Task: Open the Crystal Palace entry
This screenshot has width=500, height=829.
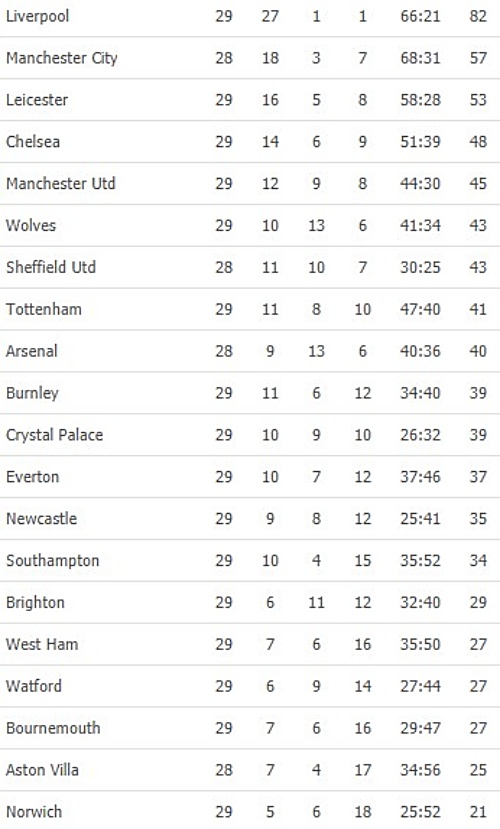Action: coord(54,435)
